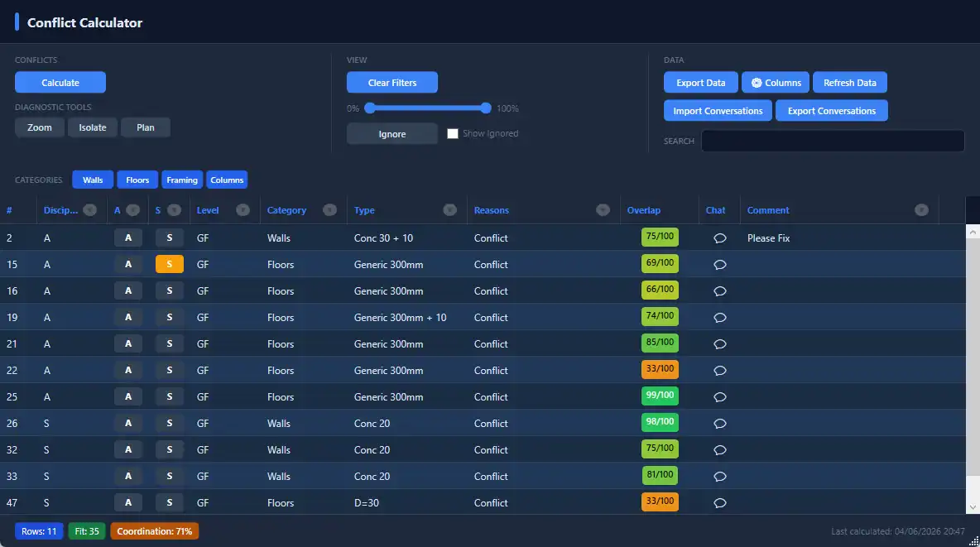Image resolution: width=980 pixels, height=547 pixels.
Task: Click the table scrollbar down arrow
Action: (x=973, y=507)
